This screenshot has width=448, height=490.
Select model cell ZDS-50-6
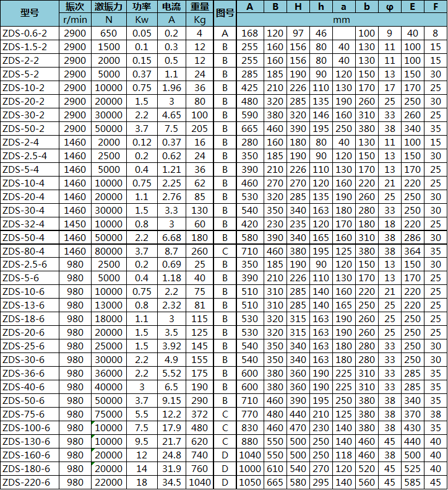coord(30,401)
